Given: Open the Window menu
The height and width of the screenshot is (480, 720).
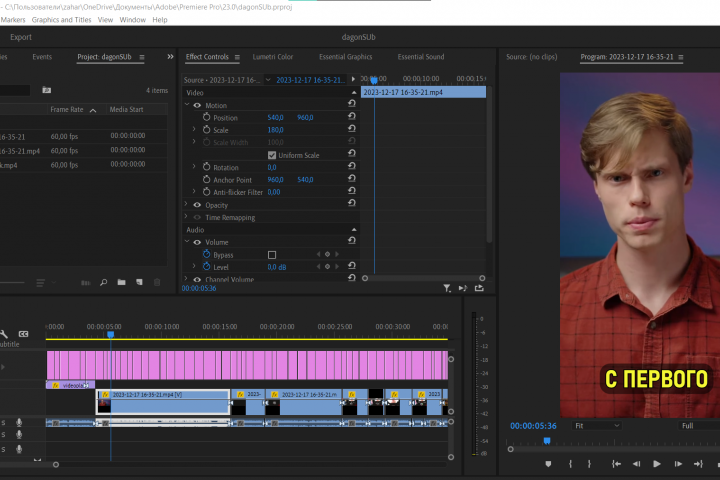Looking at the screenshot, I should click(133, 20).
